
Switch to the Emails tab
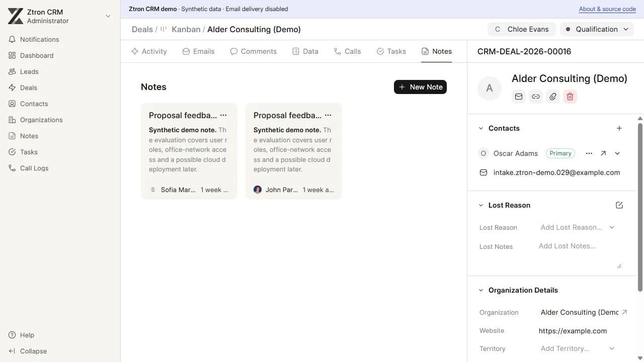[198, 51]
